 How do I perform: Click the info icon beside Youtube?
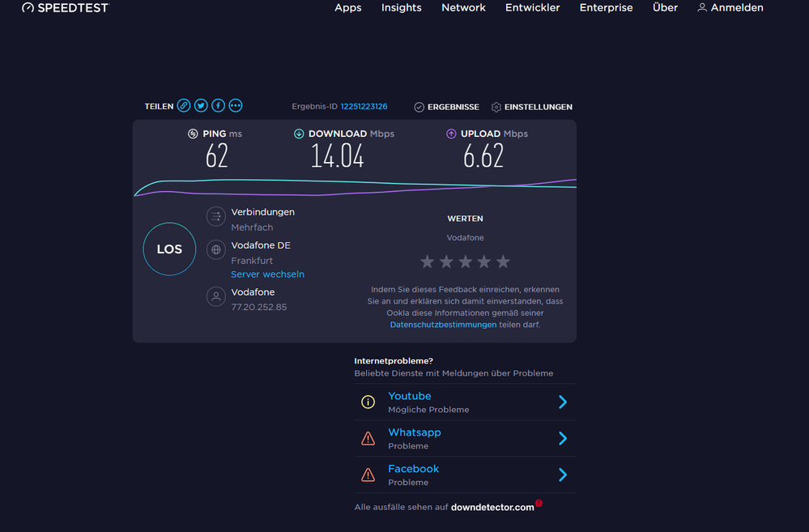(x=368, y=402)
